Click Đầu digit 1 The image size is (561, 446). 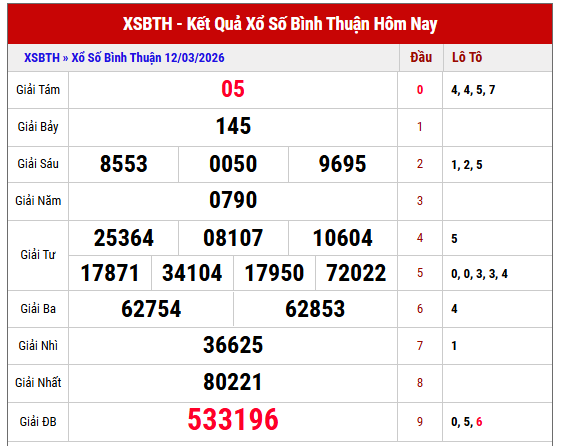(420, 127)
